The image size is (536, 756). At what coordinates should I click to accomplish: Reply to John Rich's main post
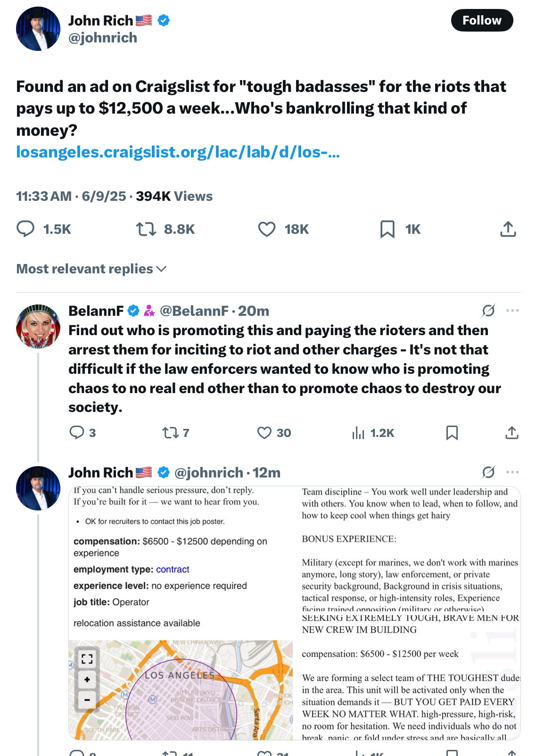coord(26,229)
